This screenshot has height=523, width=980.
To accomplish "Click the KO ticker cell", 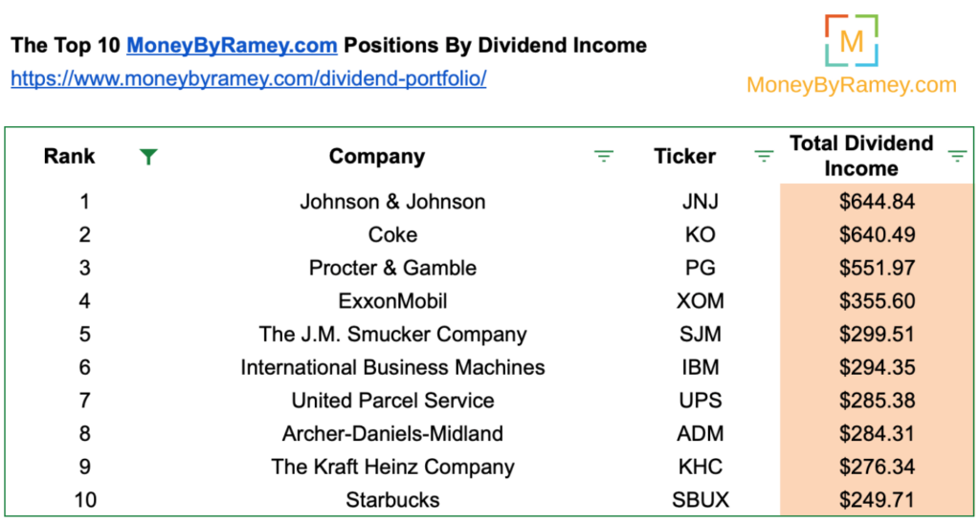I will pos(700,234).
